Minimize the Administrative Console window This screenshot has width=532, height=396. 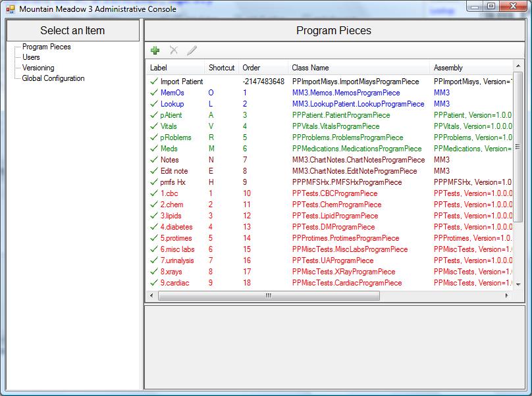[475, 7]
